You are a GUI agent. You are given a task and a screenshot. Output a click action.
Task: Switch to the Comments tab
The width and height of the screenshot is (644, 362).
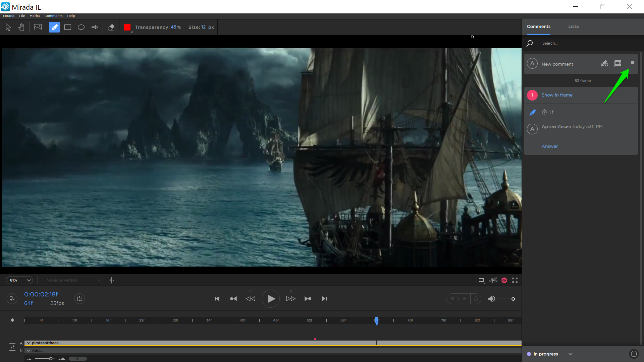[x=538, y=26]
